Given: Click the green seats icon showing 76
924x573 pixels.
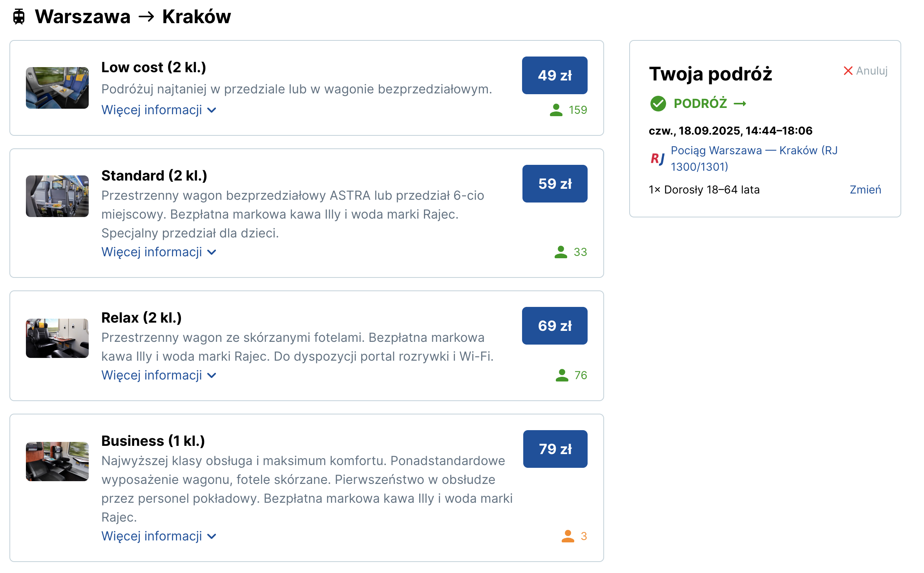Looking at the screenshot, I should point(562,375).
